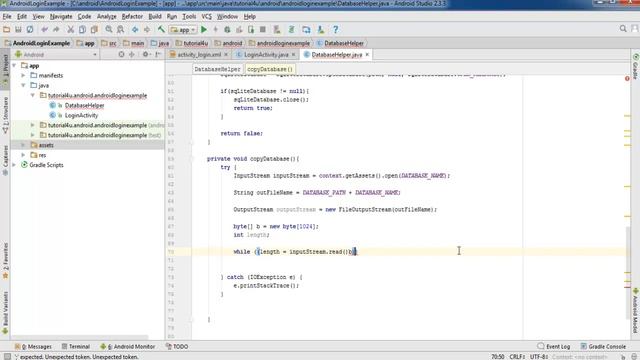Expand the test package node

coord(33,135)
